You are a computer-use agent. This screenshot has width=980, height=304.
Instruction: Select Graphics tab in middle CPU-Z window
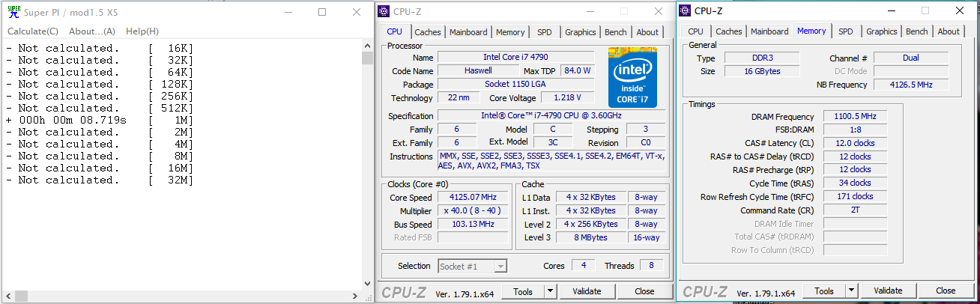click(x=581, y=32)
